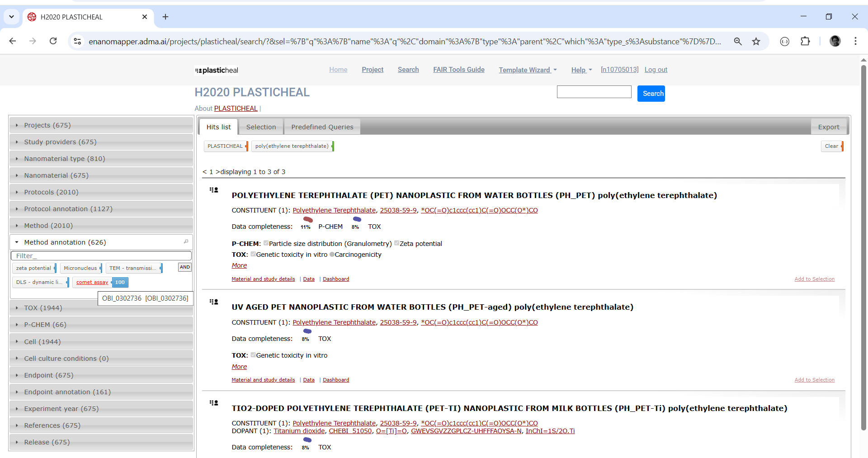868x458 pixels.
Task: Expand the Endpoint annotation facet
Action: click(67, 392)
